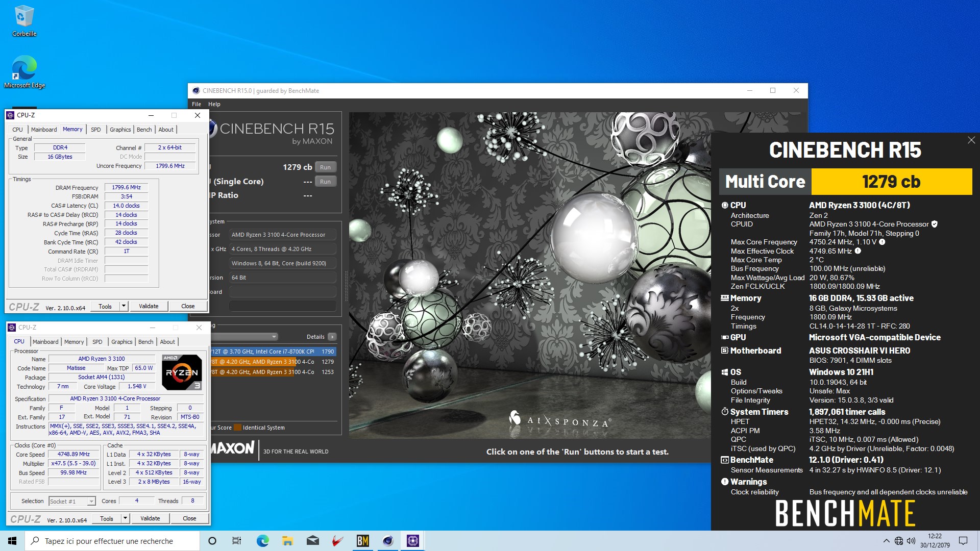Switch to CPU-Z taskbar icon
The width and height of the screenshot is (980, 551).
tap(413, 541)
